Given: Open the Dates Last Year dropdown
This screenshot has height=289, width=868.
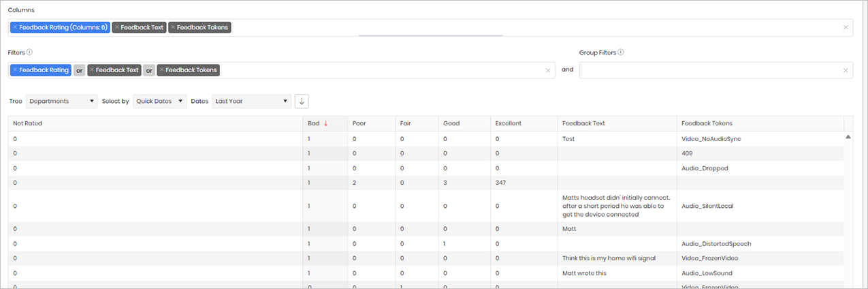Looking at the screenshot, I should tap(252, 101).
